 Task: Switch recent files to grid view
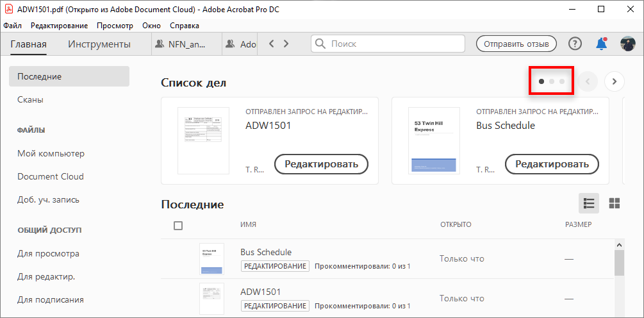pyautogui.click(x=614, y=203)
